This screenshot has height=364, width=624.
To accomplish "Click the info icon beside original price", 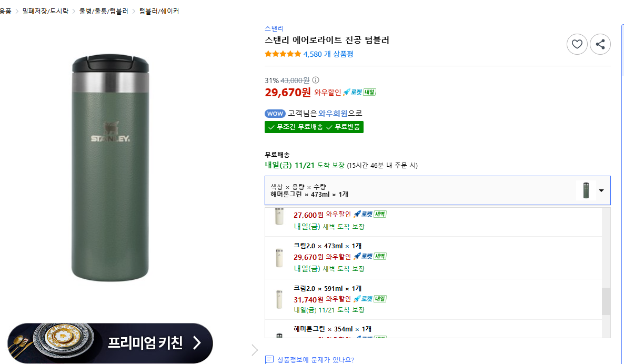I will [316, 80].
